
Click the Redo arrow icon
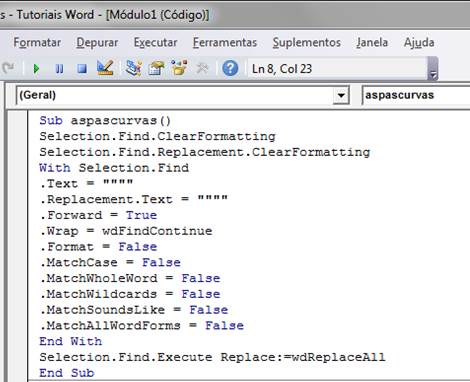click(x=8, y=68)
